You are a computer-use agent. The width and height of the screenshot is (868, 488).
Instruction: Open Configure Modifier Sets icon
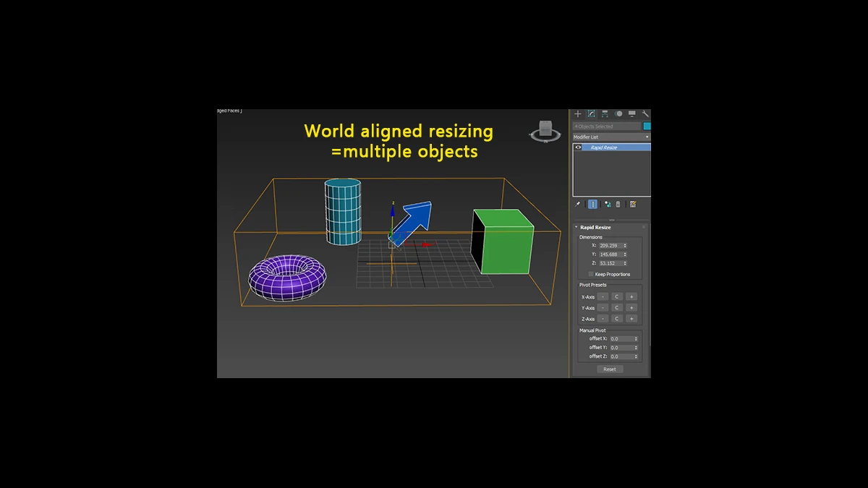pyautogui.click(x=633, y=205)
